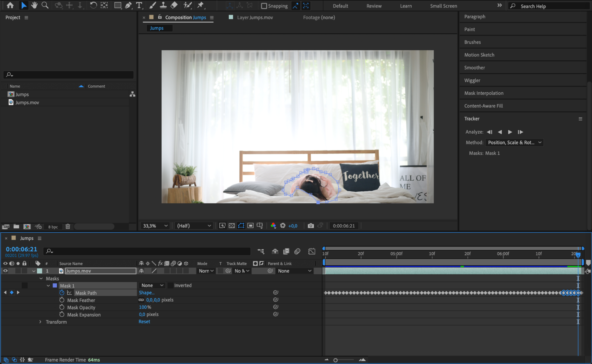This screenshot has width=592, height=364.
Task: Open the magnification 33,3% dropdown
Action: [155, 226]
